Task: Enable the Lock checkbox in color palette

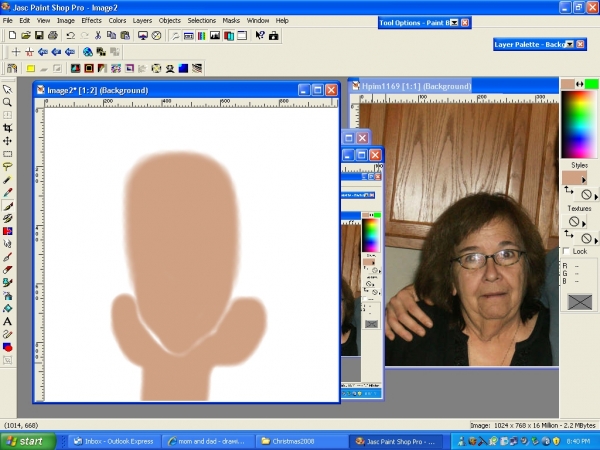Action: click(x=566, y=251)
